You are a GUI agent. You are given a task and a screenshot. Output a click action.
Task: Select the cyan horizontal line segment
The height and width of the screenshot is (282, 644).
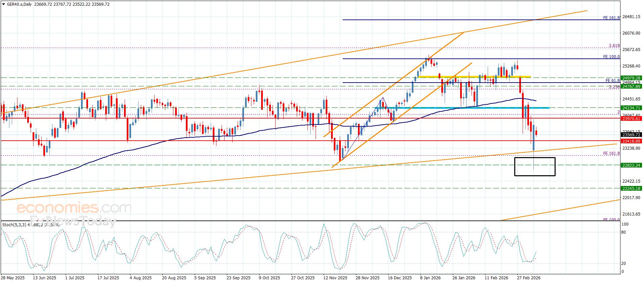click(x=462, y=108)
